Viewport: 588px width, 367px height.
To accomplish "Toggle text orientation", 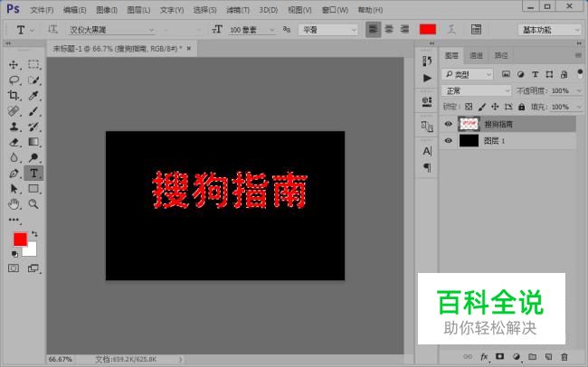I will pos(52,29).
